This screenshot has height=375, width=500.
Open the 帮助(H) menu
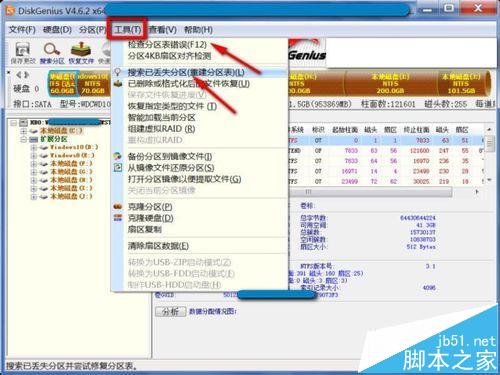point(198,30)
